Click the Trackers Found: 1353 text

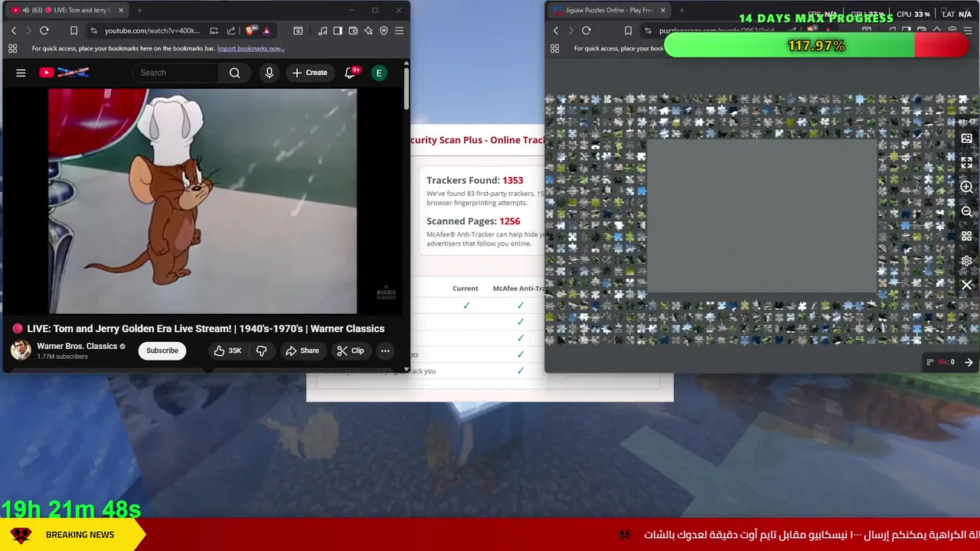click(475, 181)
